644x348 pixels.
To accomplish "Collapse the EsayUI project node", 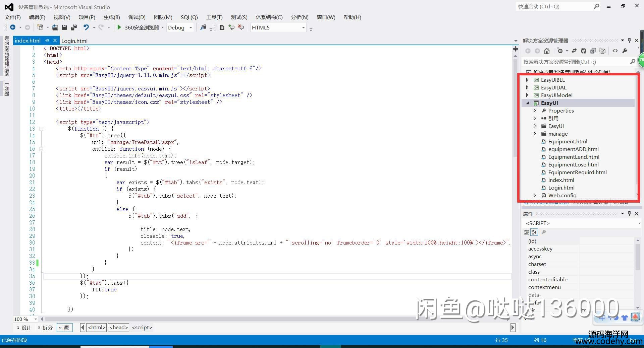I will tap(527, 103).
